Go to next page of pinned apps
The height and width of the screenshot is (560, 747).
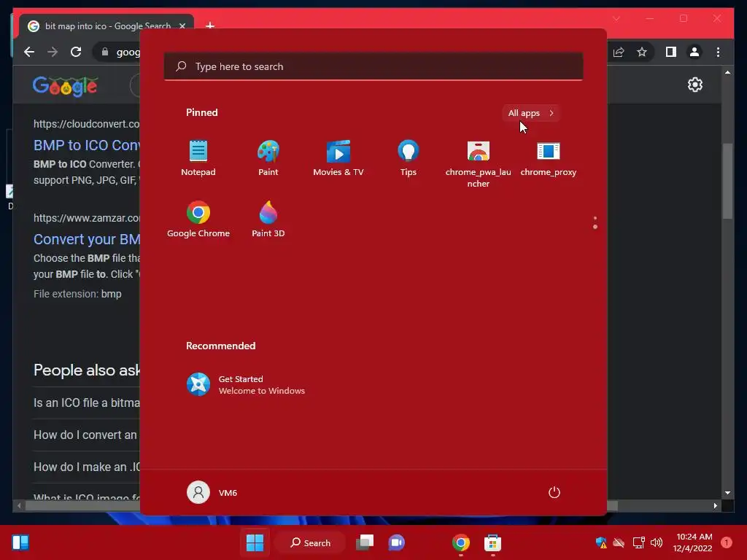click(595, 227)
